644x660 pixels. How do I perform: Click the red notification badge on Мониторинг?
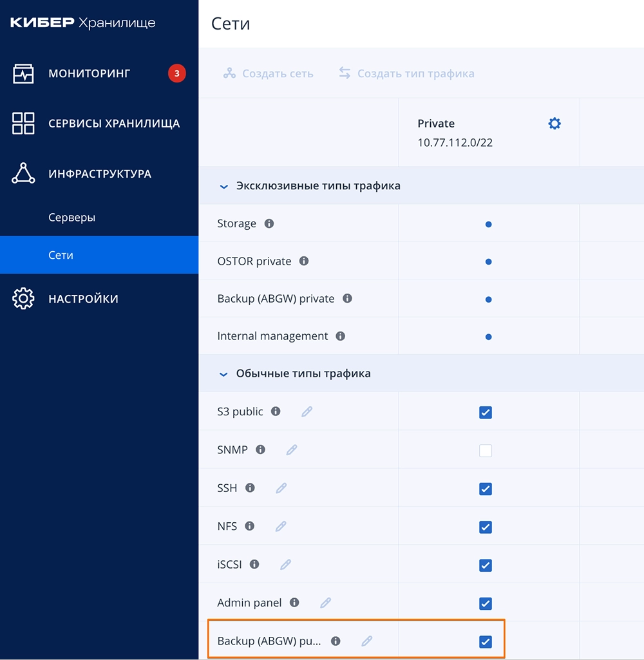coord(176,73)
